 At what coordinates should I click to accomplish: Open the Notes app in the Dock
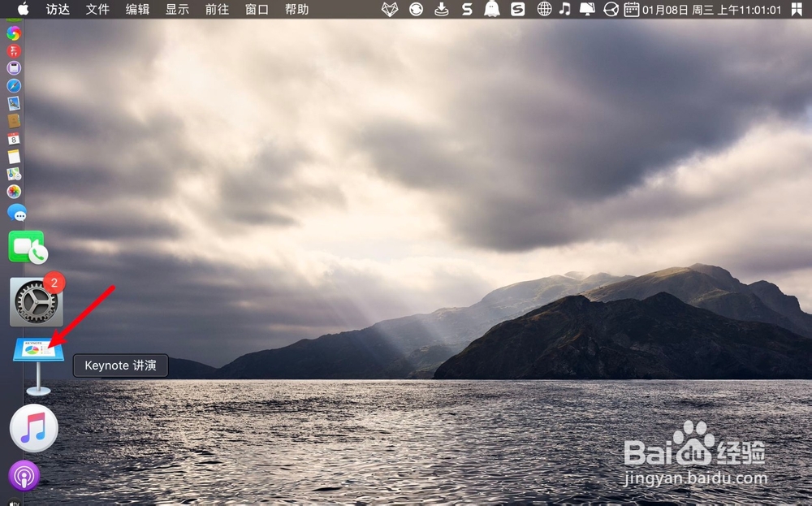(x=14, y=157)
